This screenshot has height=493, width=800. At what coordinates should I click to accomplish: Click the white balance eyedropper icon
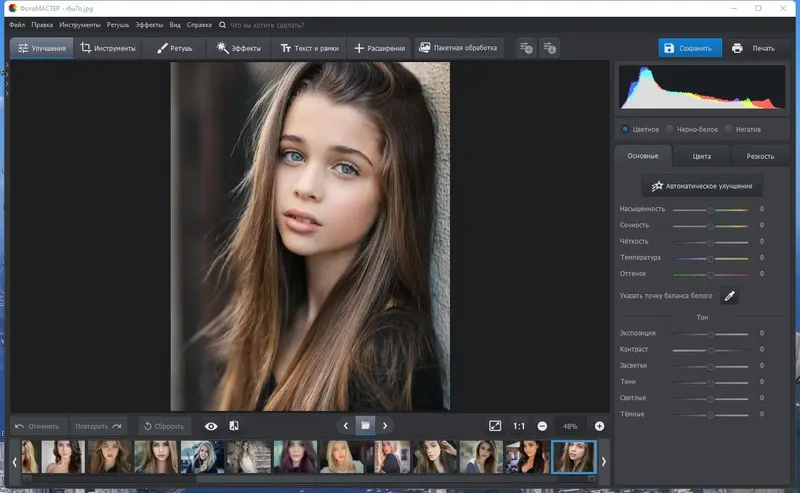tap(730, 296)
